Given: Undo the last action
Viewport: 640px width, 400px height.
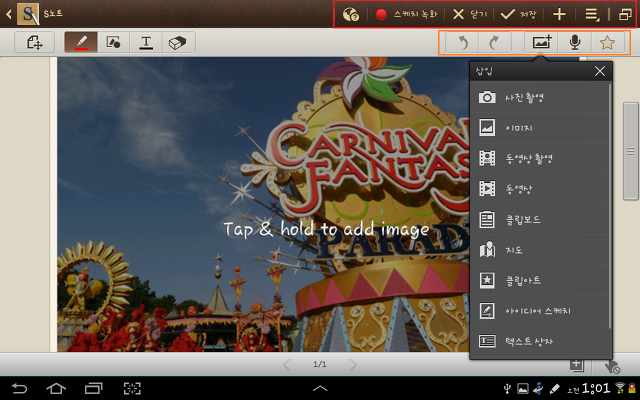Looking at the screenshot, I should coord(462,42).
